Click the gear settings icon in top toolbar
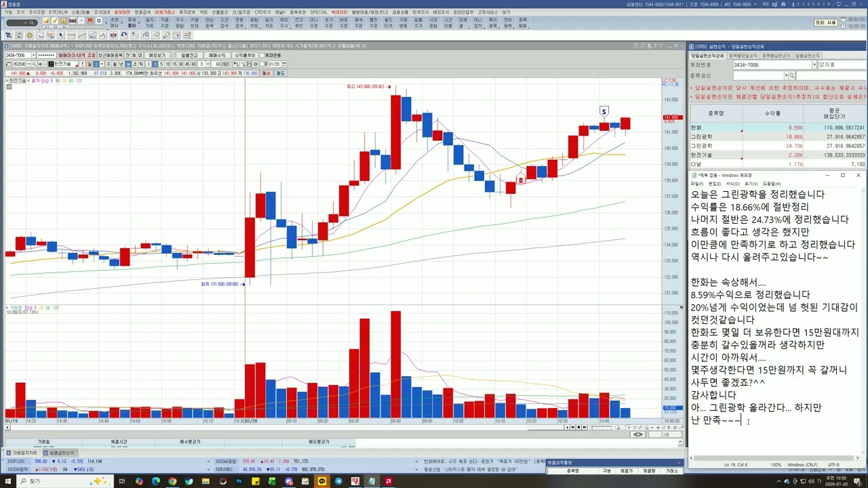868x488 pixels. point(98,21)
